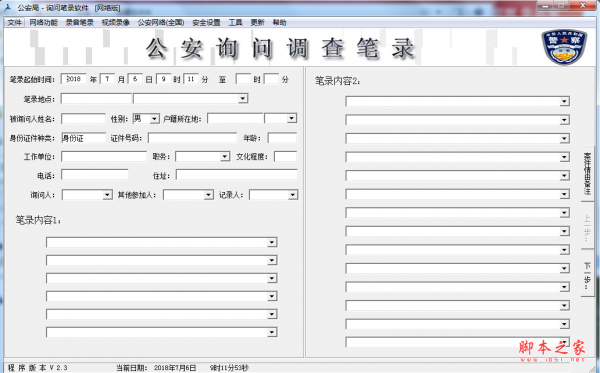Viewport: 600px width, 373px height.
Task: Click the 程序版本 V 2.3 status text
Action: (x=38, y=368)
